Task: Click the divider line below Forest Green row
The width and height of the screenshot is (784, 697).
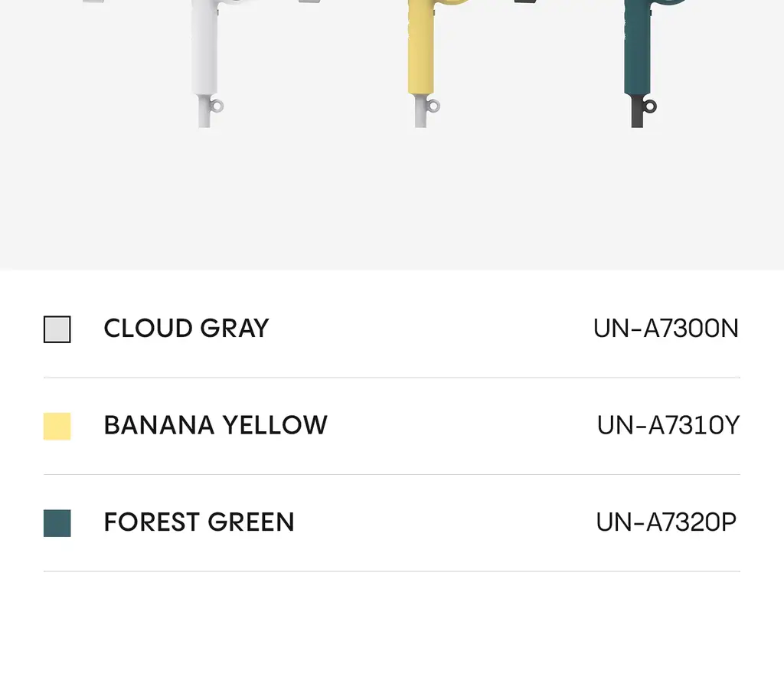Action: click(392, 571)
